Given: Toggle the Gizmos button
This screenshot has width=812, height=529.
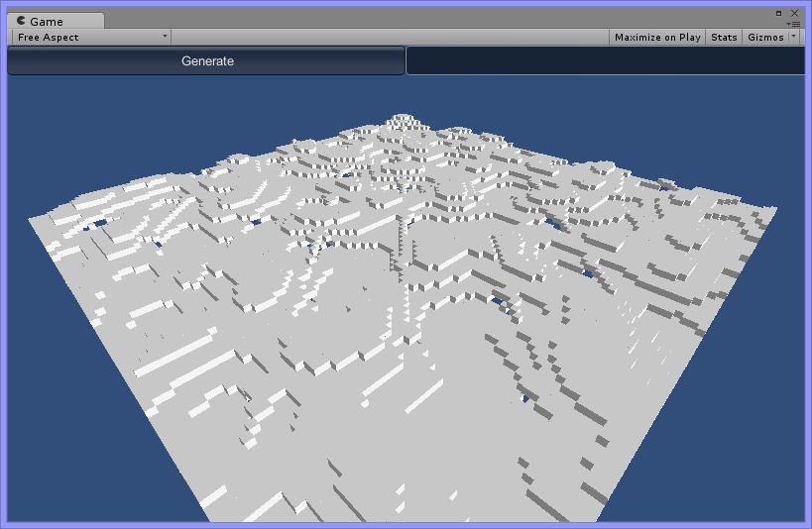Looking at the screenshot, I should point(764,37).
